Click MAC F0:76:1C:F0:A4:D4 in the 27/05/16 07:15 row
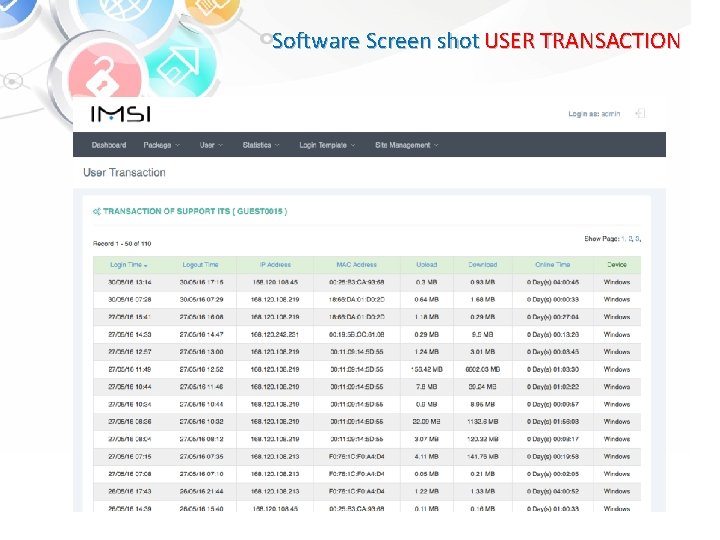This screenshot has height=540, width=720. (356, 457)
